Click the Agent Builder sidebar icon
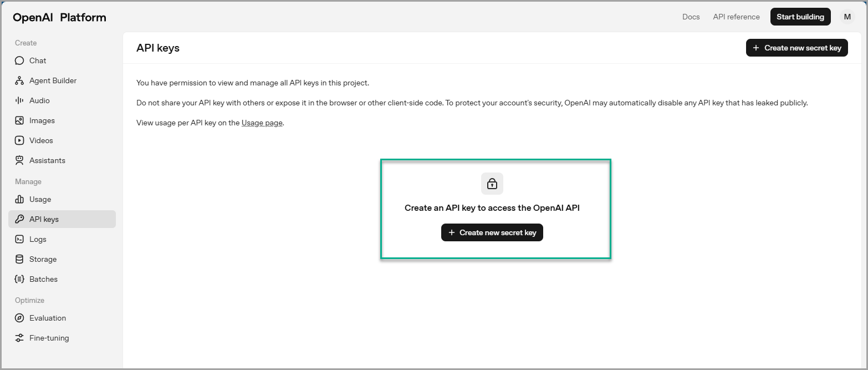This screenshot has height=370, width=868. pyautogui.click(x=19, y=80)
